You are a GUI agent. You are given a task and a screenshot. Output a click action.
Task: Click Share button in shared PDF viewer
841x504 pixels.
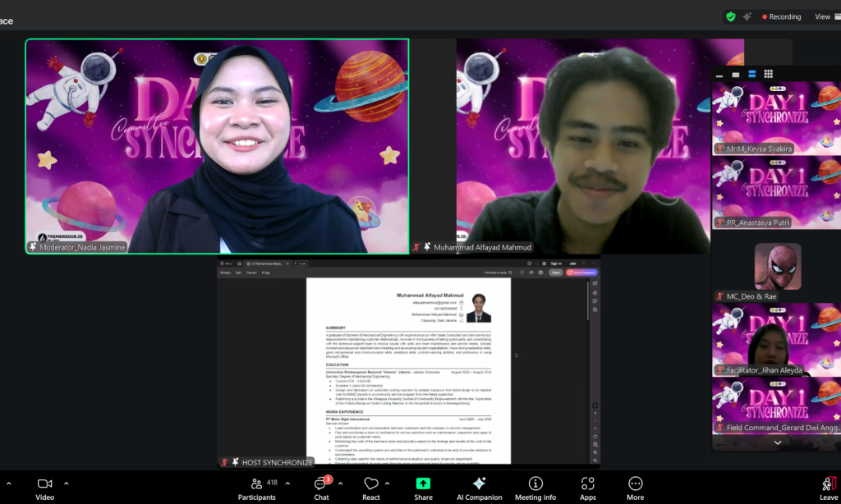(555, 273)
